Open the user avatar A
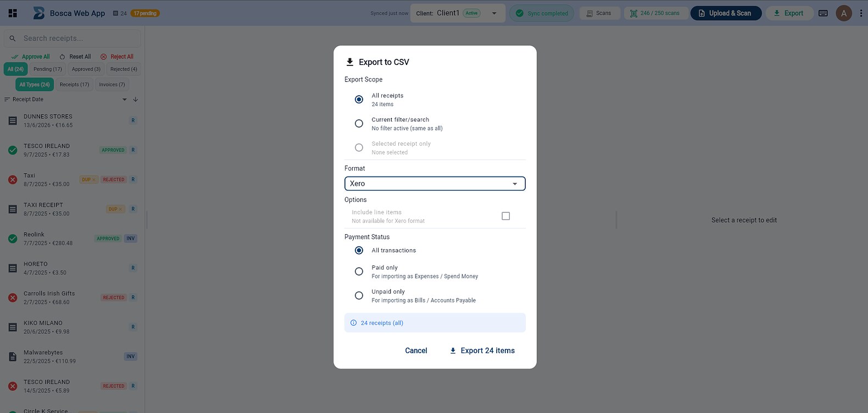 coord(844,13)
